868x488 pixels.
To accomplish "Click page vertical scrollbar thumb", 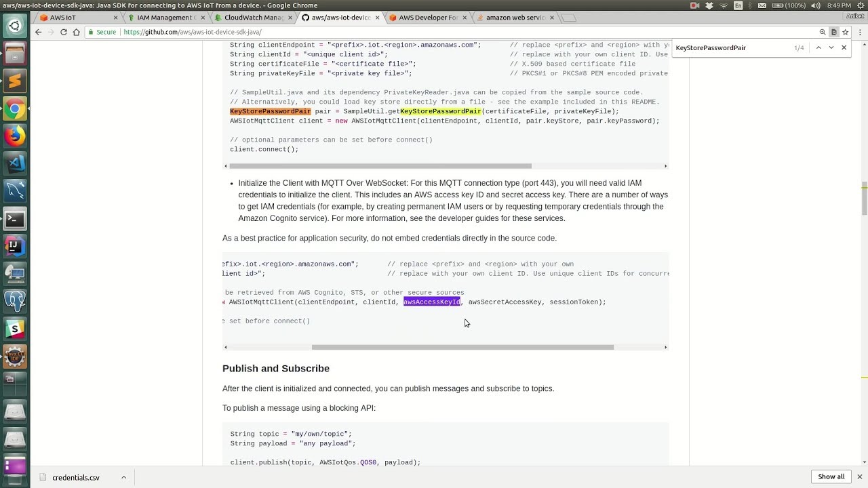I will 864,198.
